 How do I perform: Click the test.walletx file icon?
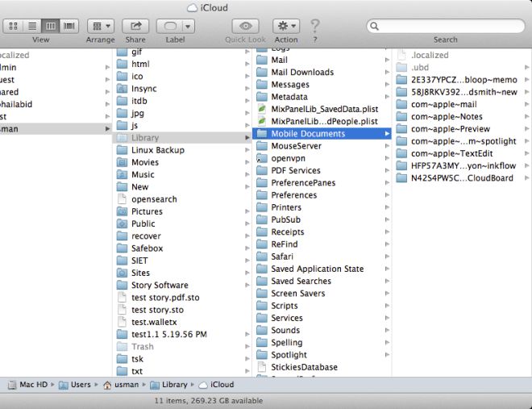122,322
